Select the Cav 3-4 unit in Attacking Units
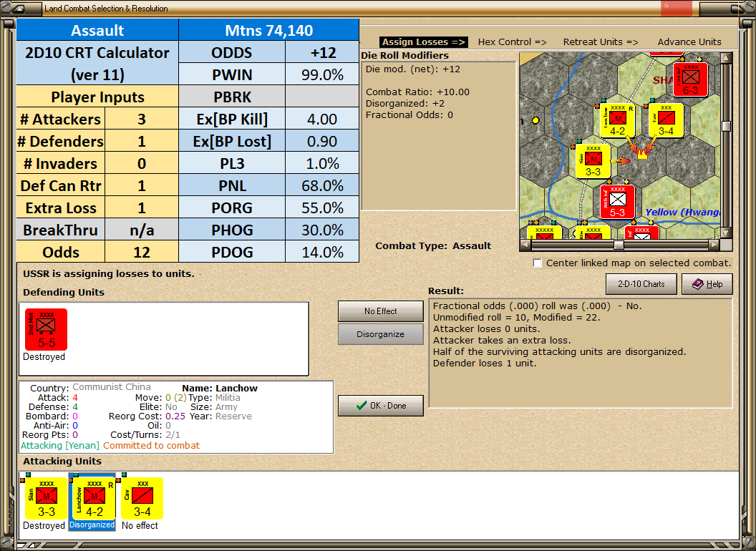 click(140, 499)
